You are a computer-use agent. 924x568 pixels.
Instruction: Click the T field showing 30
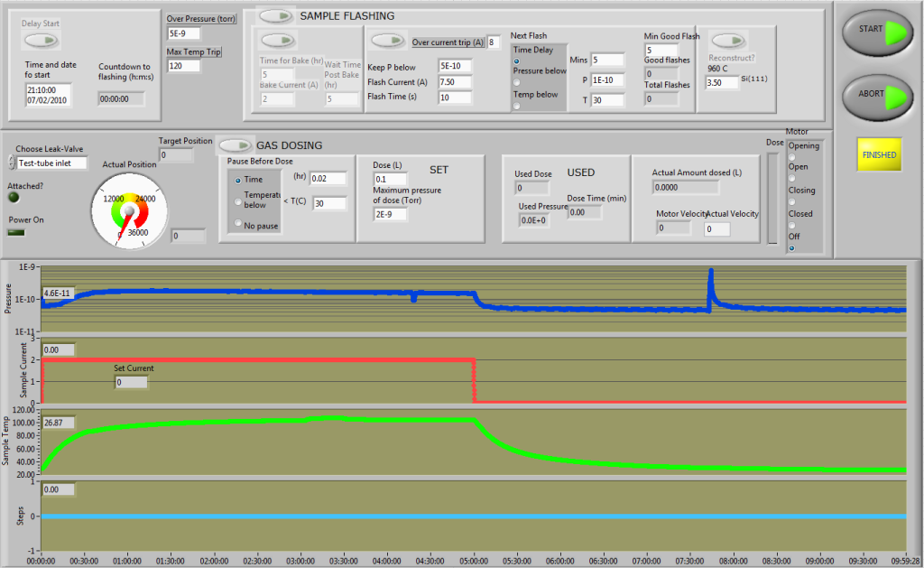point(607,99)
